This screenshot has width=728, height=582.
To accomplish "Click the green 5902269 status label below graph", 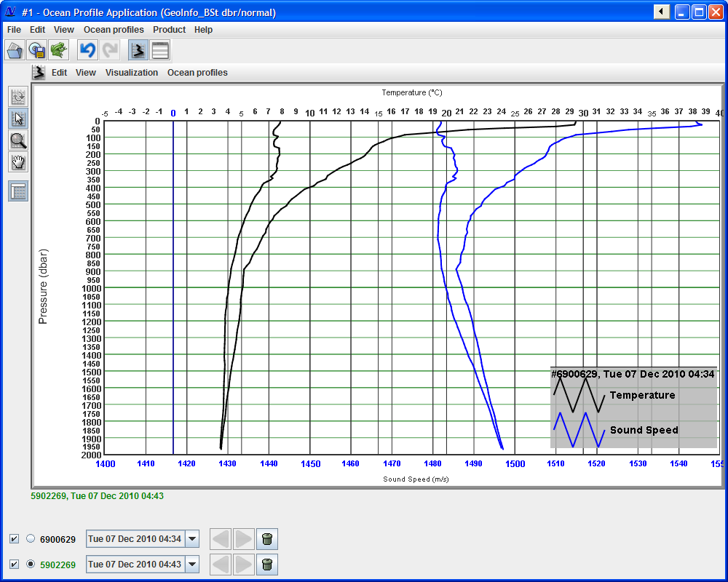I will [97, 495].
